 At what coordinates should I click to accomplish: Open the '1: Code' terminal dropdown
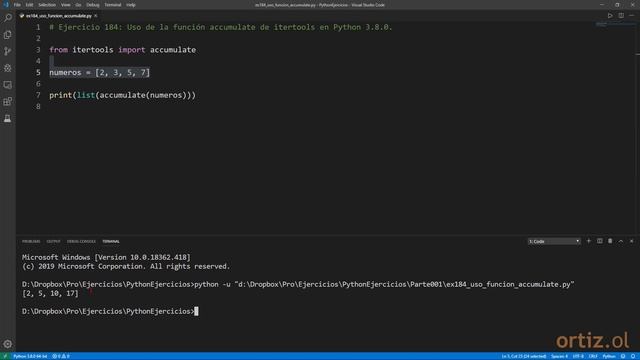coord(554,241)
